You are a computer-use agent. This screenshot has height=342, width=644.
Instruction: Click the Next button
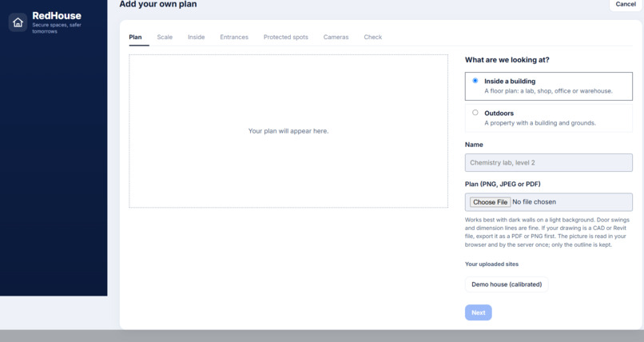tap(479, 312)
